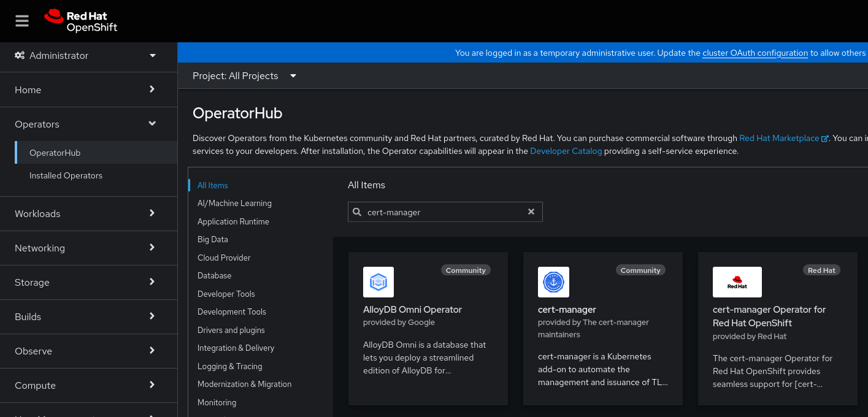Click the Red Hat OpenShift logo
This screenshot has height=417, width=868.
point(80,21)
